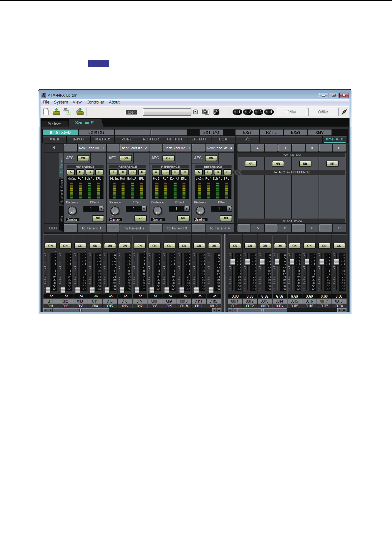Click the New project file icon

coord(46,112)
